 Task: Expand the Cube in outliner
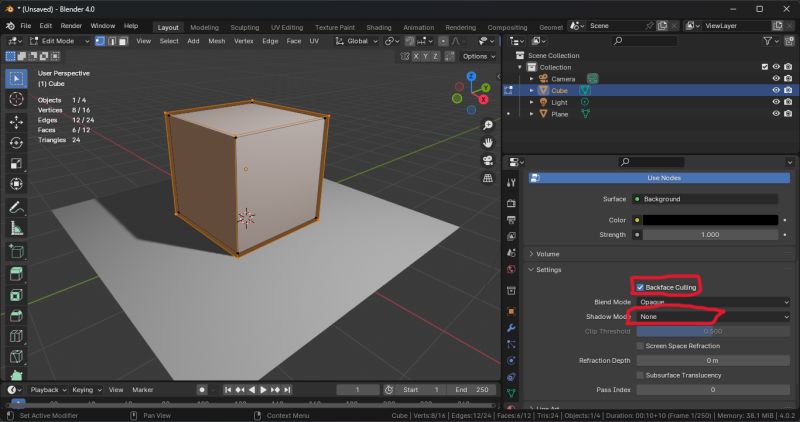point(532,90)
